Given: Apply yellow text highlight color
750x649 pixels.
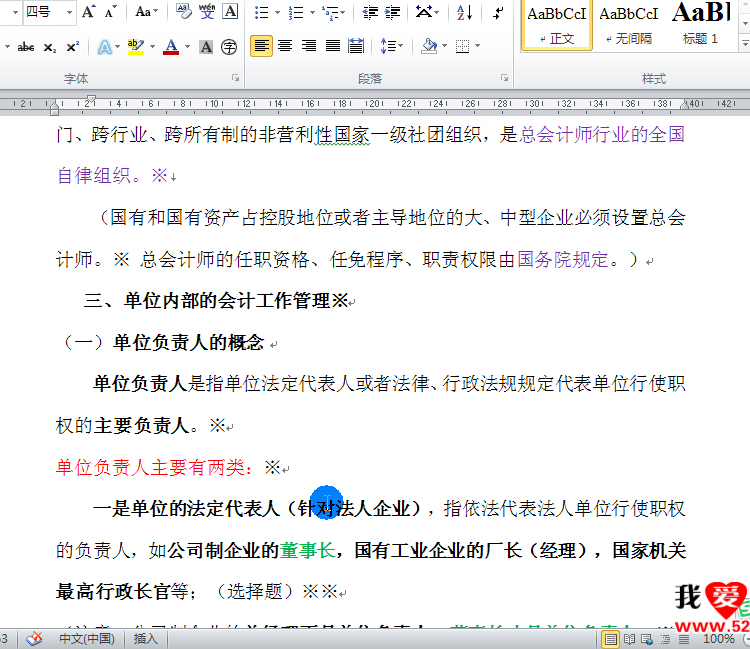Looking at the screenshot, I should coord(136,47).
